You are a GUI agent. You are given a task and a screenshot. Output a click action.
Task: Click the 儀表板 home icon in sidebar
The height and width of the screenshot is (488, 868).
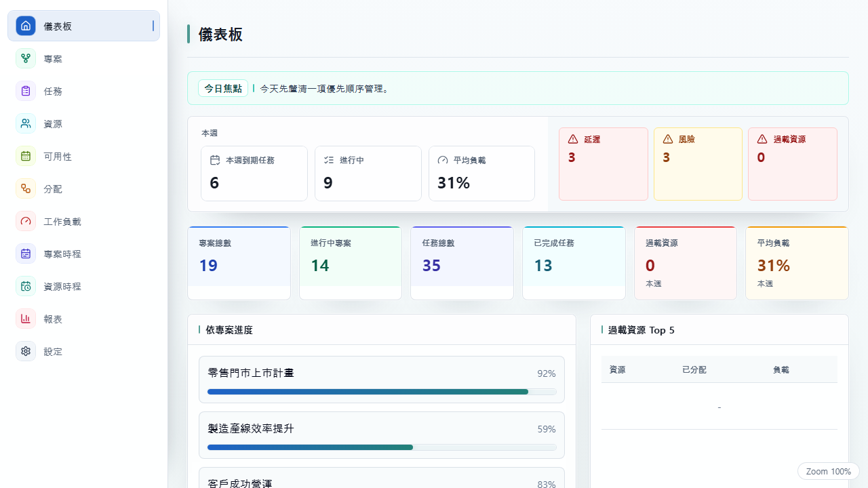(26, 26)
